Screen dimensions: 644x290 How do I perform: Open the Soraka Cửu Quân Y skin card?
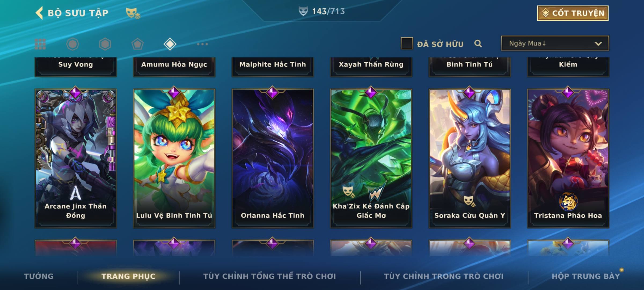[470, 158]
